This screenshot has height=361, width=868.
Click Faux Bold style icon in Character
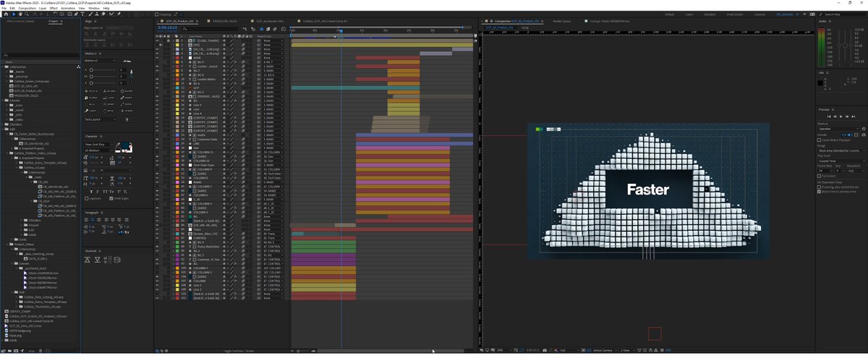click(91, 192)
